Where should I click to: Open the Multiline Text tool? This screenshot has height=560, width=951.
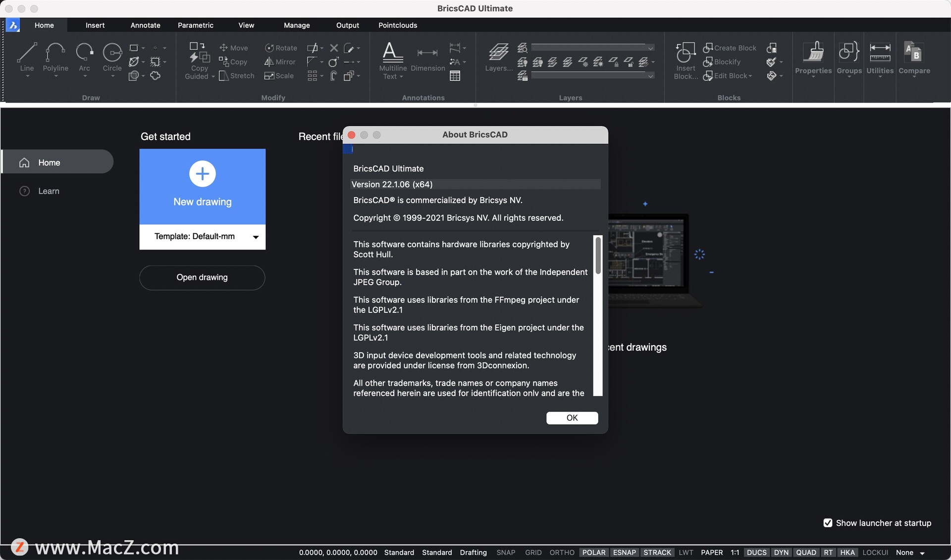click(x=392, y=60)
